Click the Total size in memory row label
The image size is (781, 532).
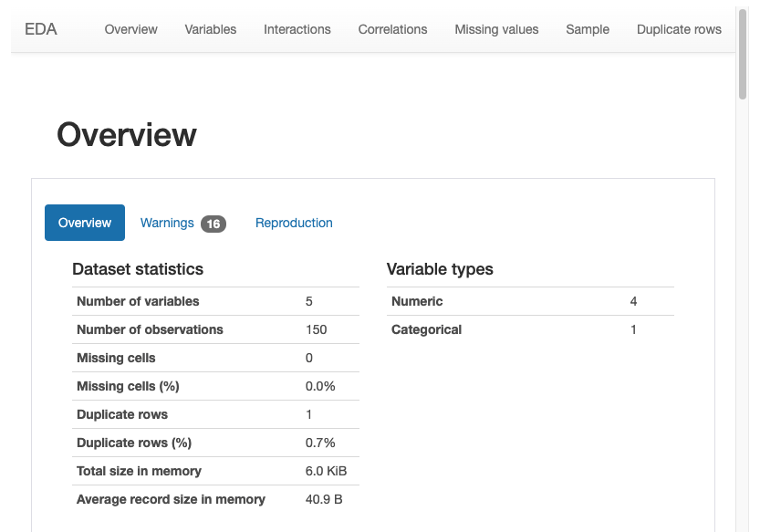pos(139,471)
